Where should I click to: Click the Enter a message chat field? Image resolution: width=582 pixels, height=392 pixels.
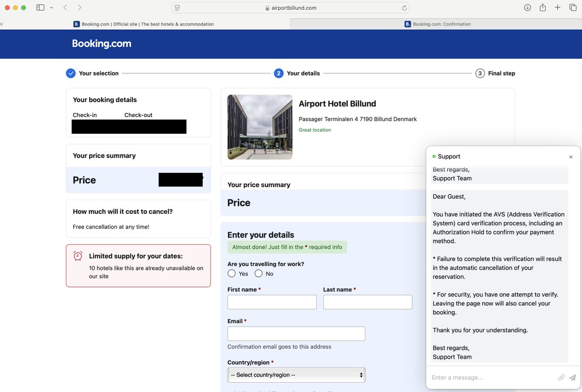coord(492,377)
